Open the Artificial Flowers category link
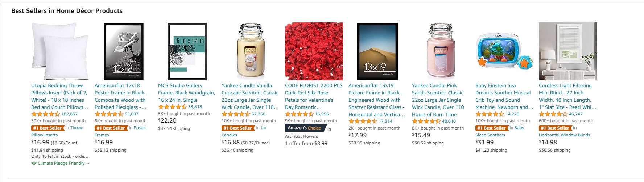The width and height of the screenshot is (644, 182). pos(301,136)
